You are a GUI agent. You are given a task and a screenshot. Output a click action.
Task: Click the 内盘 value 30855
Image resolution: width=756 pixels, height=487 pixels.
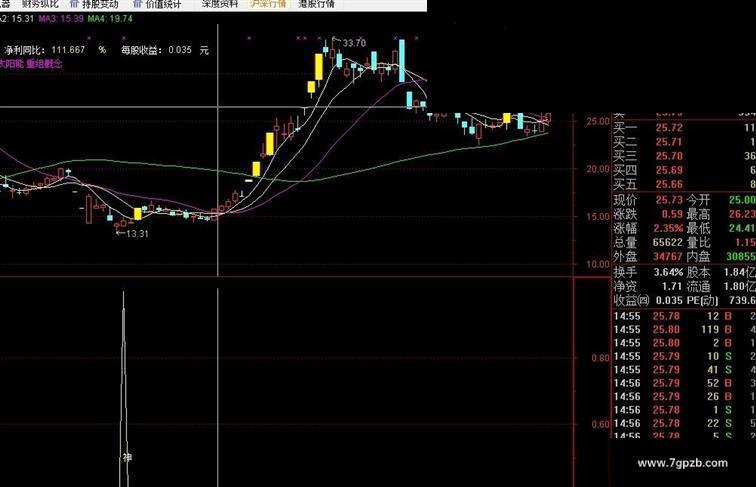(x=741, y=256)
